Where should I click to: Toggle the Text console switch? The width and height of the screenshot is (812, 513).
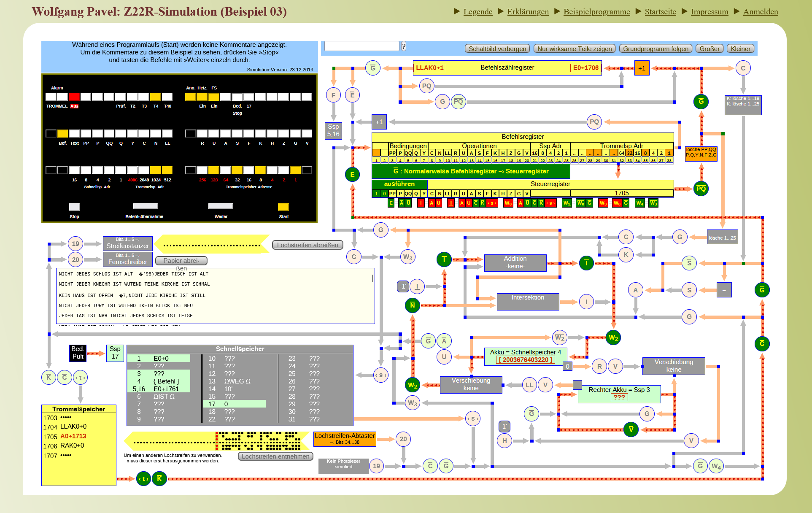[x=74, y=134]
